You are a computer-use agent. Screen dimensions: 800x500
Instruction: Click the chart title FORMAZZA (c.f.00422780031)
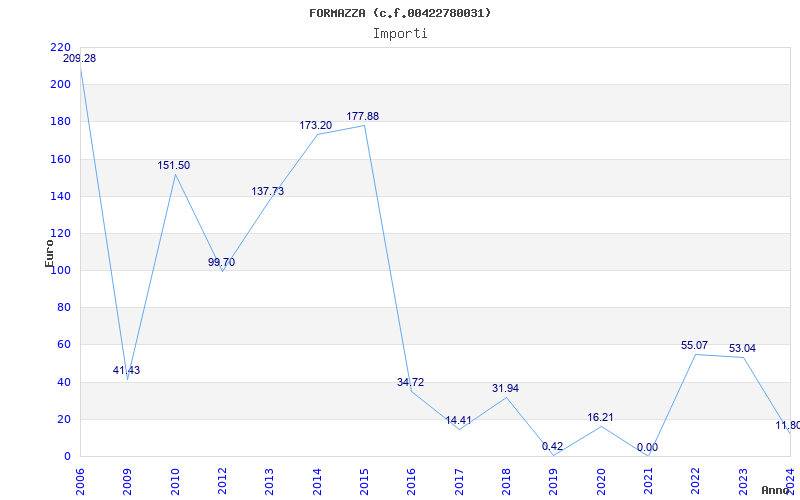pyautogui.click(x=400, y=13)
